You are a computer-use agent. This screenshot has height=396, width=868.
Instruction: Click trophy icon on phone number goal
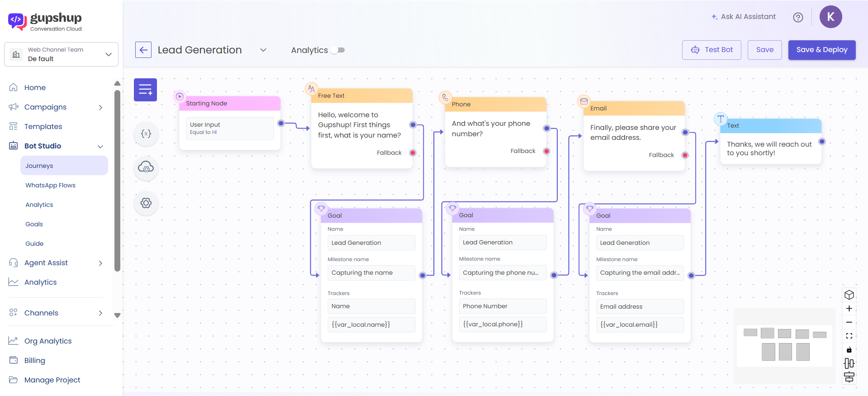[452, 208]
